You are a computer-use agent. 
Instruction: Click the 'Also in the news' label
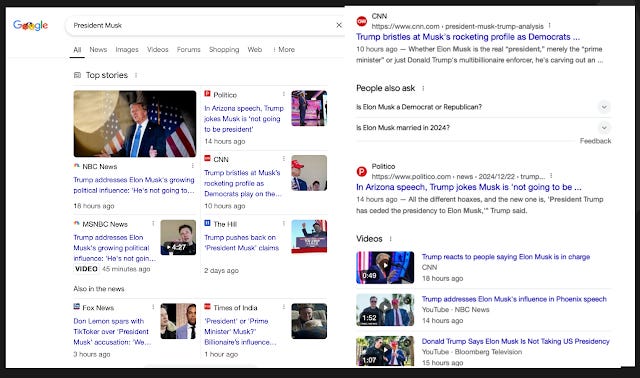(99, 289)
